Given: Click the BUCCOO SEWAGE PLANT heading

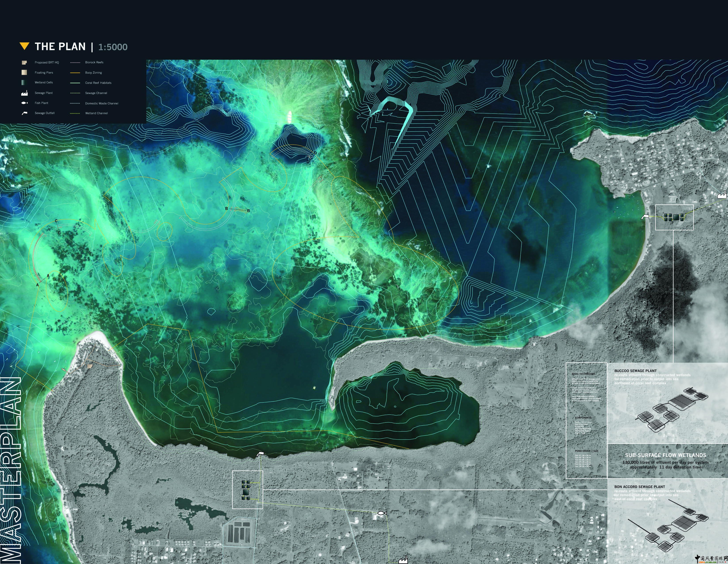Looking at the screenshot, I should (x=635, y=370).
